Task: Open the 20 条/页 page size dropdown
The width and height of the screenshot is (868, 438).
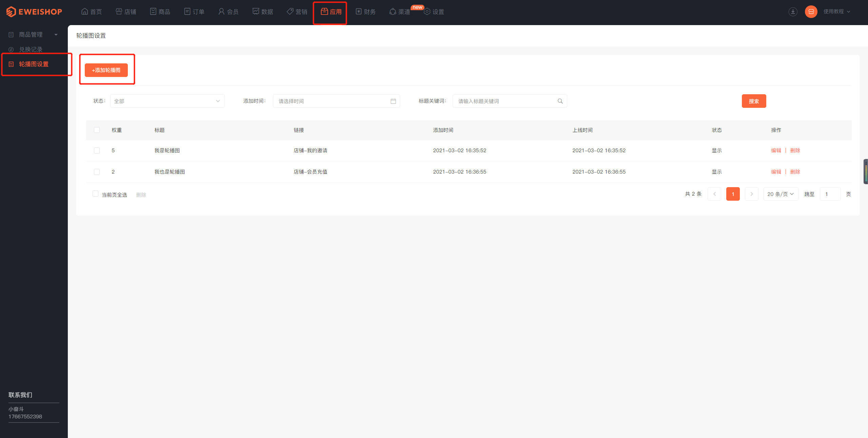Action: (781, 194)
